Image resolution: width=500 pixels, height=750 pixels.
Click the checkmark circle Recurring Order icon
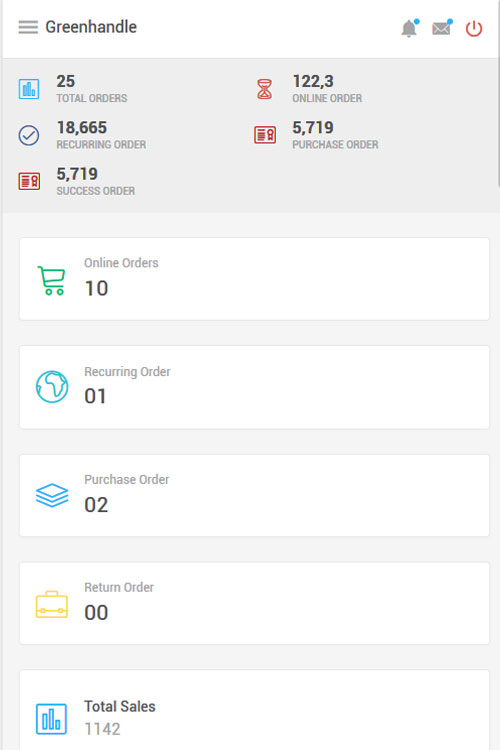(29, 135)
